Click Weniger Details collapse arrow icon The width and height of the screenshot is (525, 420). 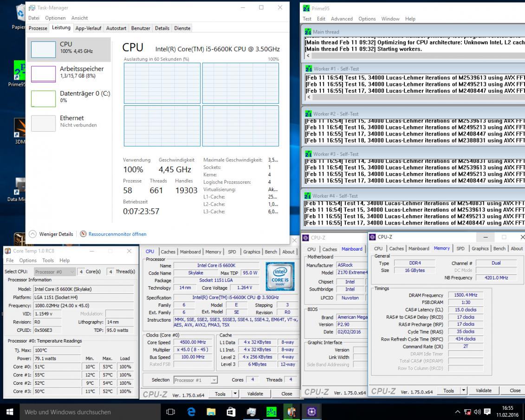click(32, 234)
